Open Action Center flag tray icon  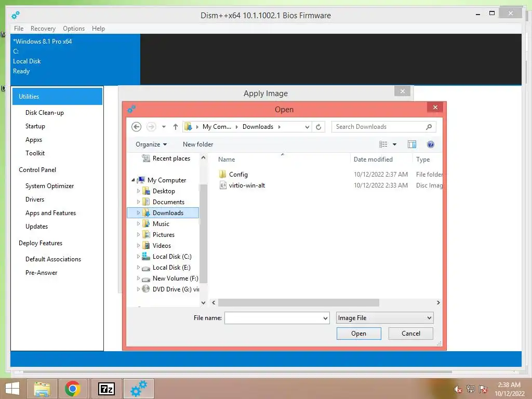[x=483, y=389]
